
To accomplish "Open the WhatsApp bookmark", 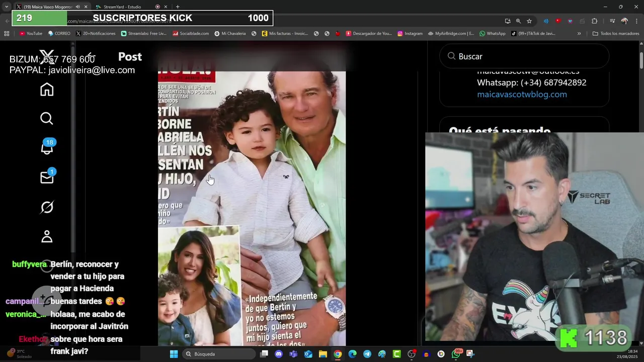I will [x=493, y=34].
